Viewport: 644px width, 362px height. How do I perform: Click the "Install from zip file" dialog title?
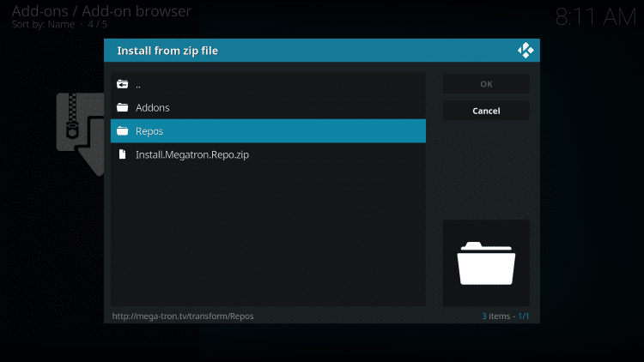click(x=167, y=51)
